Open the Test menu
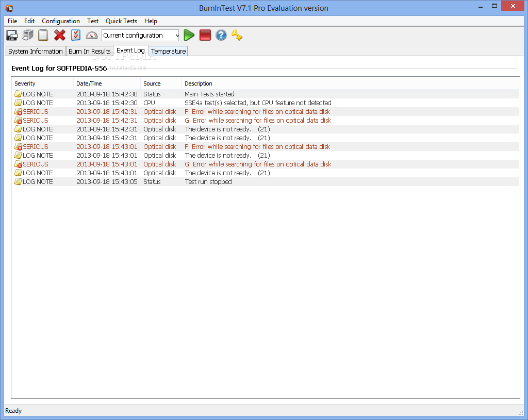This screenshot has width=528, height=420. tap(93, 21)
